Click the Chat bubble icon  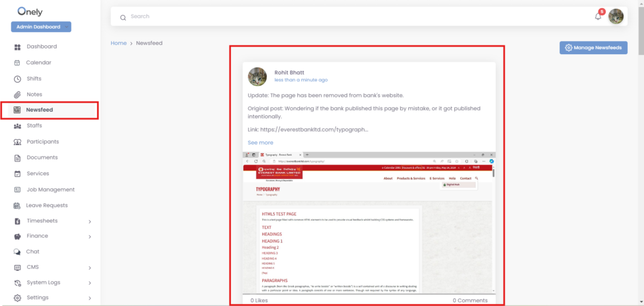point(17,252)
